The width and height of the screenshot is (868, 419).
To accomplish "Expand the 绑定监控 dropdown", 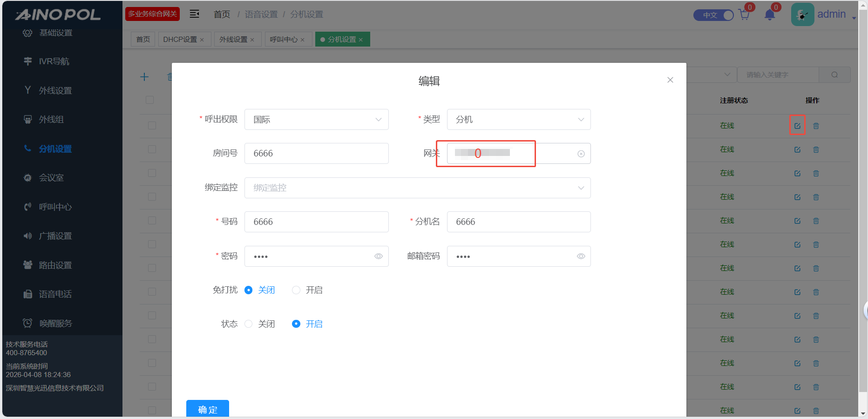I will (417, 188).
